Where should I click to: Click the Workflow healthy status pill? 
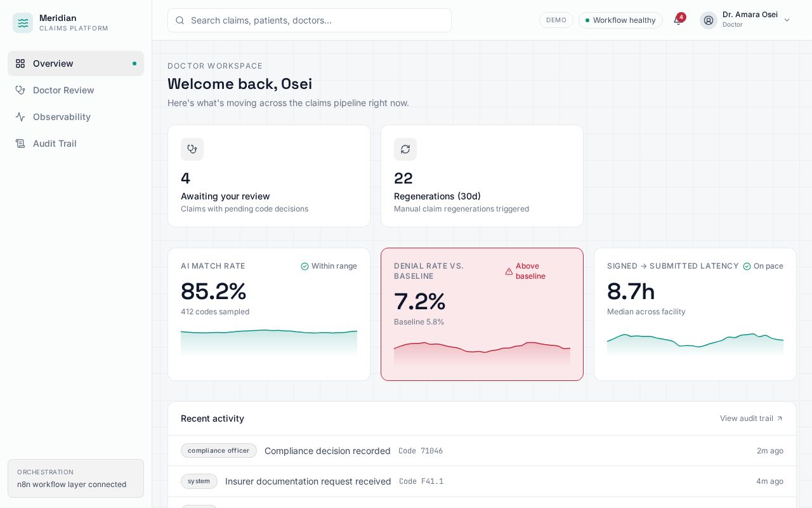point(620,20)
